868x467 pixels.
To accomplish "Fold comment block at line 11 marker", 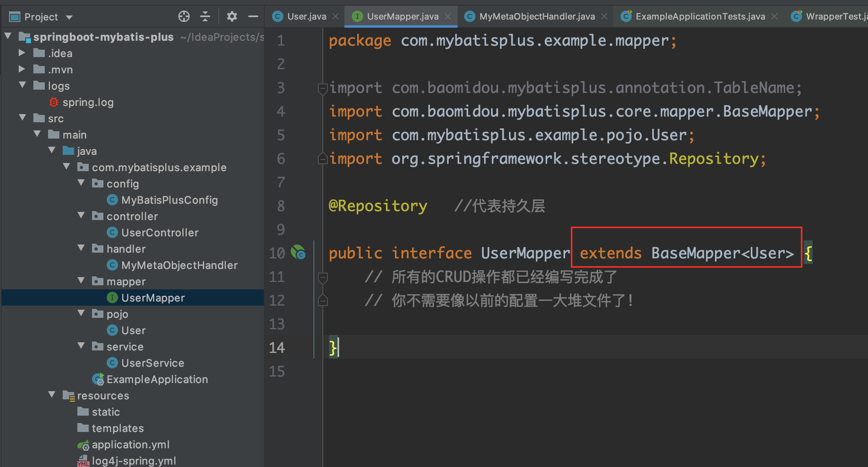I will click(322, 278).
